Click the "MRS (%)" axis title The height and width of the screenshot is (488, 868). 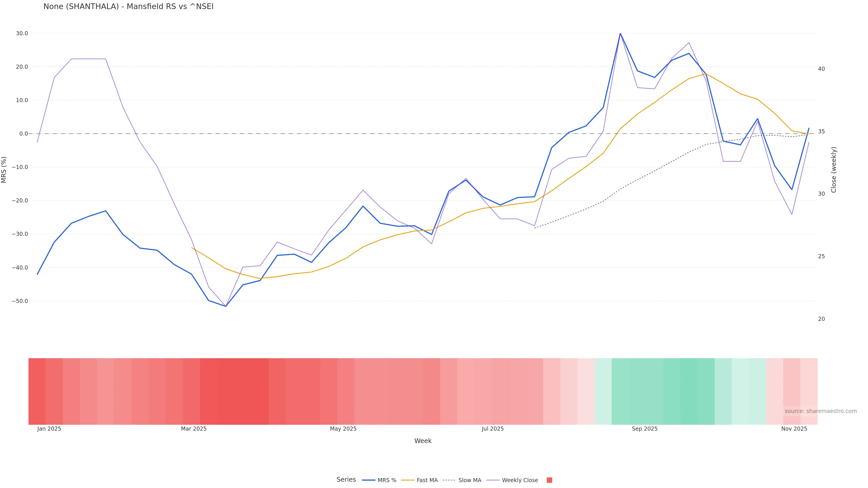pos(4,170)
